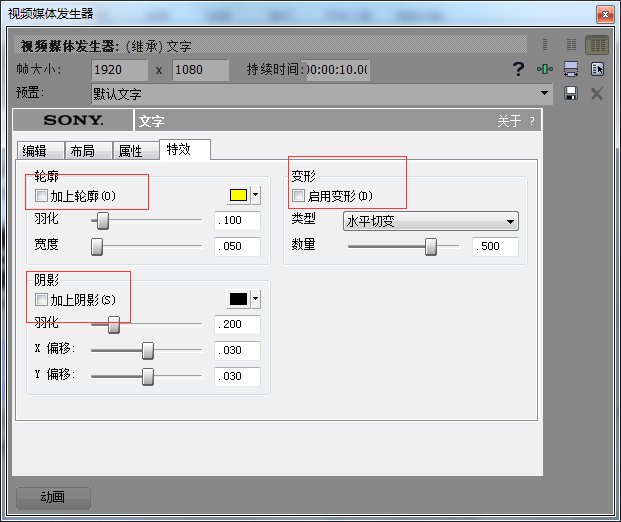The height and width of the screenshot is (522, 621).
Task: Click the small question mark beside 关于
Action: click(x=532, y=120)
